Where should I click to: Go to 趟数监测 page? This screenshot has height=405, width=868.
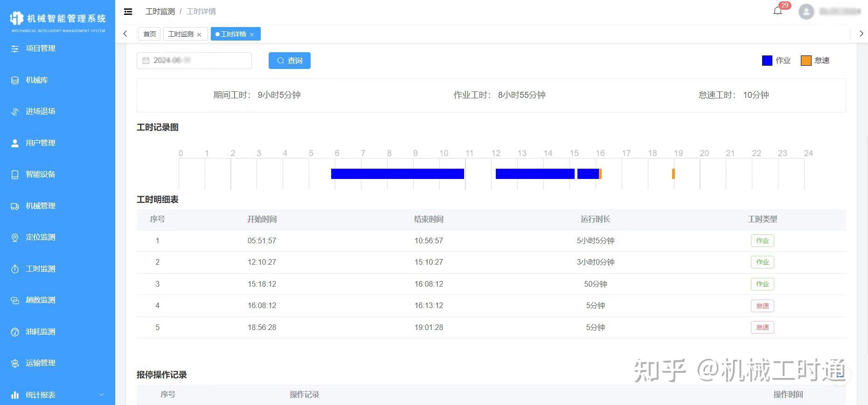[41, 300]
